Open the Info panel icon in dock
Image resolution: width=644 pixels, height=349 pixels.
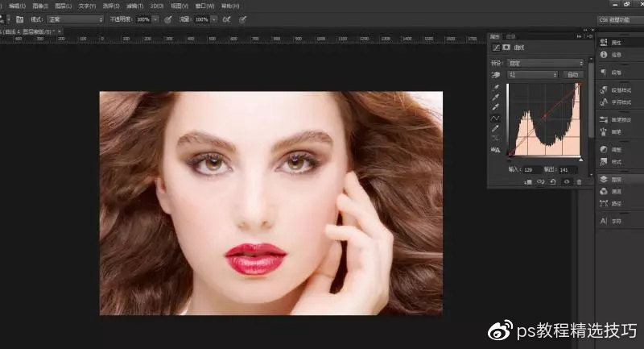tap(605, 55)
